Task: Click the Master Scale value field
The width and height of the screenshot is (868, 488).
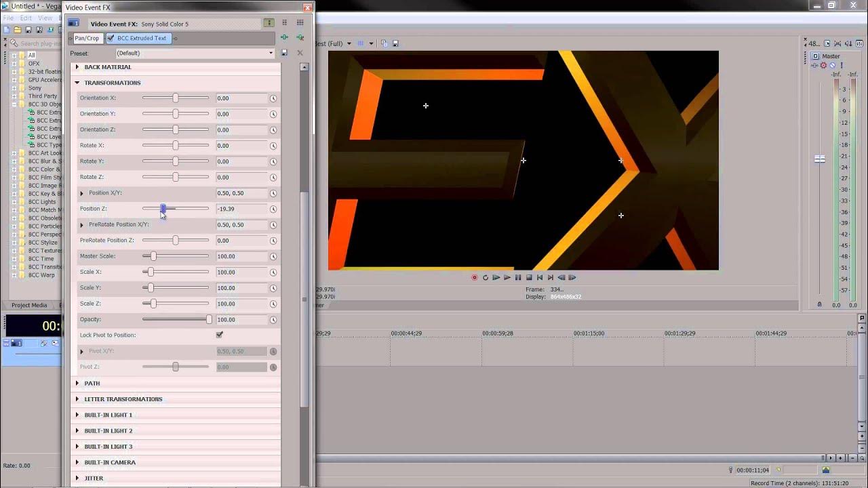Action: pyautogui.click(x=241, y=256)
